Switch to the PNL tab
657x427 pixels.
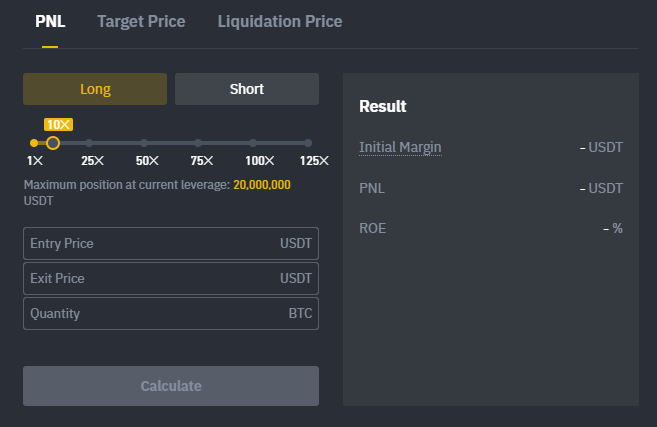[50, 21]
